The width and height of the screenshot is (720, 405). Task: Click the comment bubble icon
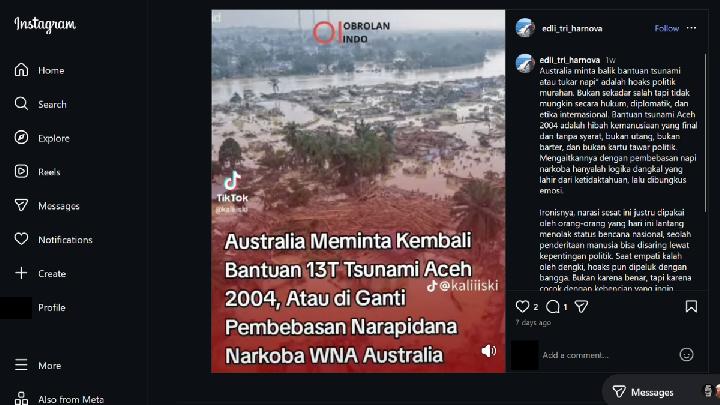point(553,306)
